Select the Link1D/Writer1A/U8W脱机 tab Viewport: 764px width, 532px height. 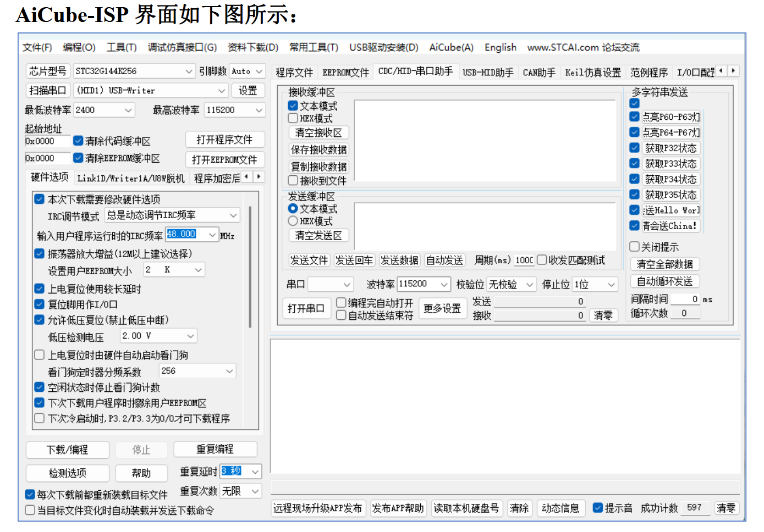(131, 178)
